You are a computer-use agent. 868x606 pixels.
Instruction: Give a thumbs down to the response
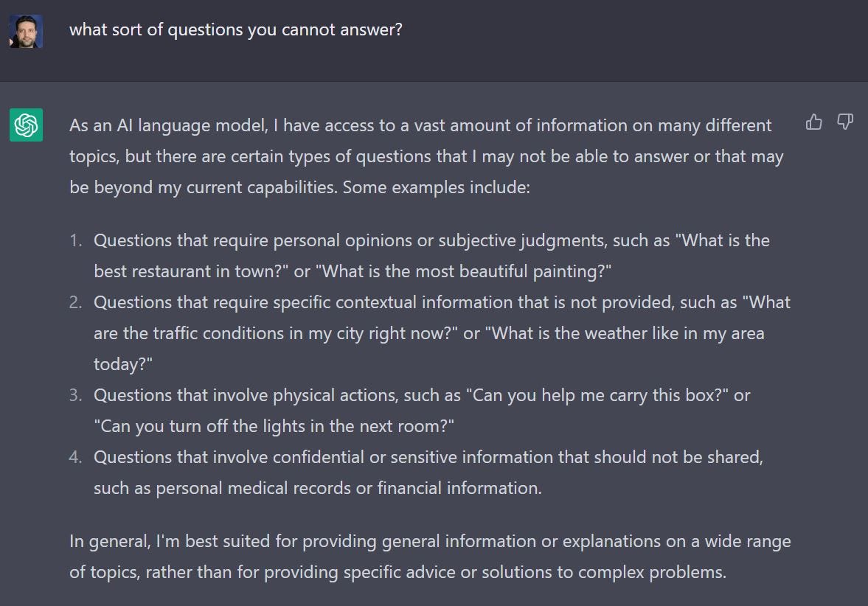coord(845,122)
